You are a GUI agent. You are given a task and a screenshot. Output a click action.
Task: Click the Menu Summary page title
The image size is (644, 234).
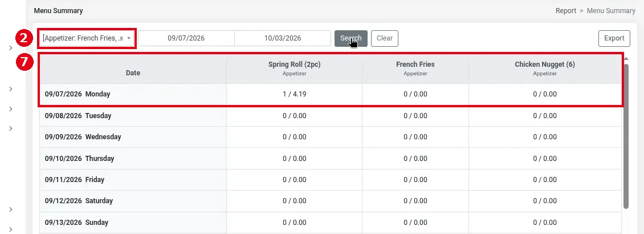coord(58,11)
